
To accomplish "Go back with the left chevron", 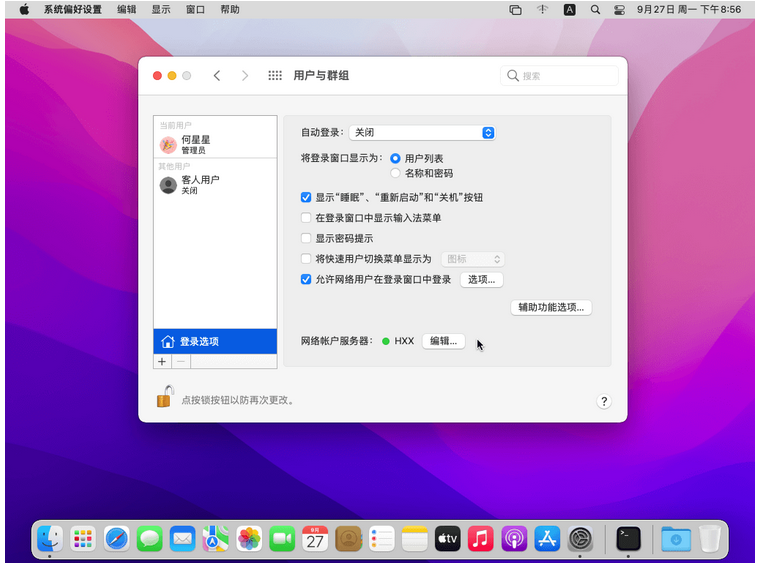I will pyautogui.click(x=217, y=75).
